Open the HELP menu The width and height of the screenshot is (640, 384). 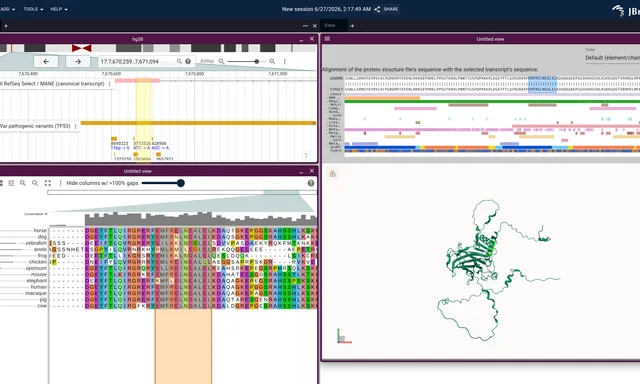pyautogui.click(x=59, y=9)
